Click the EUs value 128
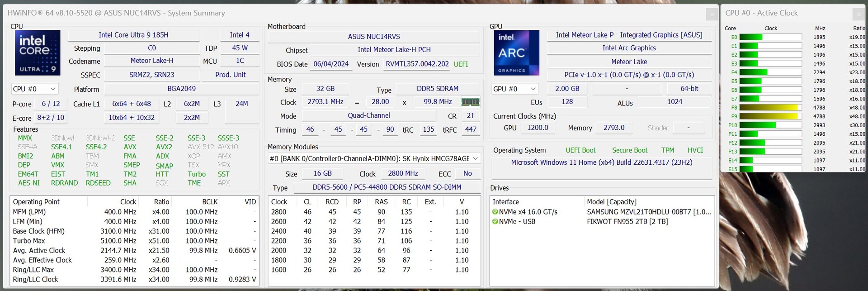The width and height of the screenshot is (868, 291). click(567, 102)
